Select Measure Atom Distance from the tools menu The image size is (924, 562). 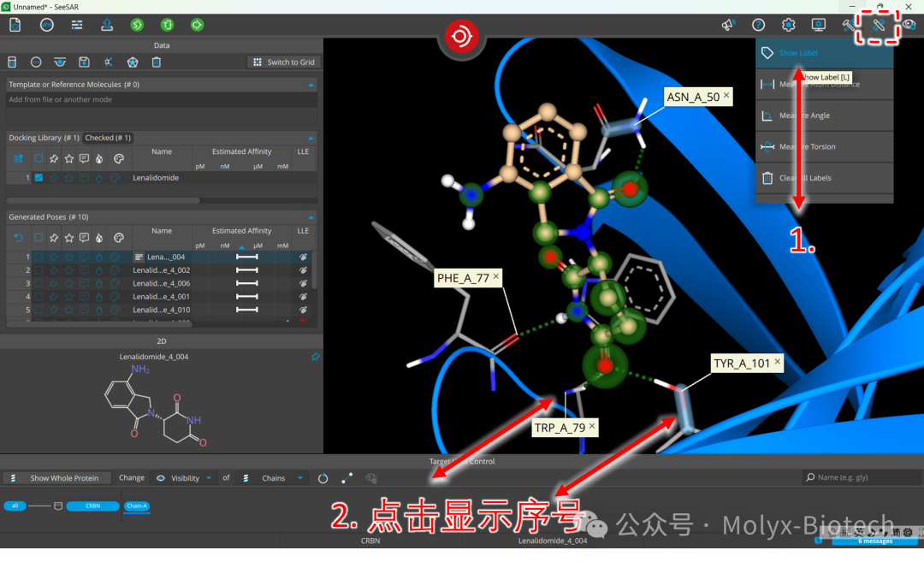(x=824, y=84)
